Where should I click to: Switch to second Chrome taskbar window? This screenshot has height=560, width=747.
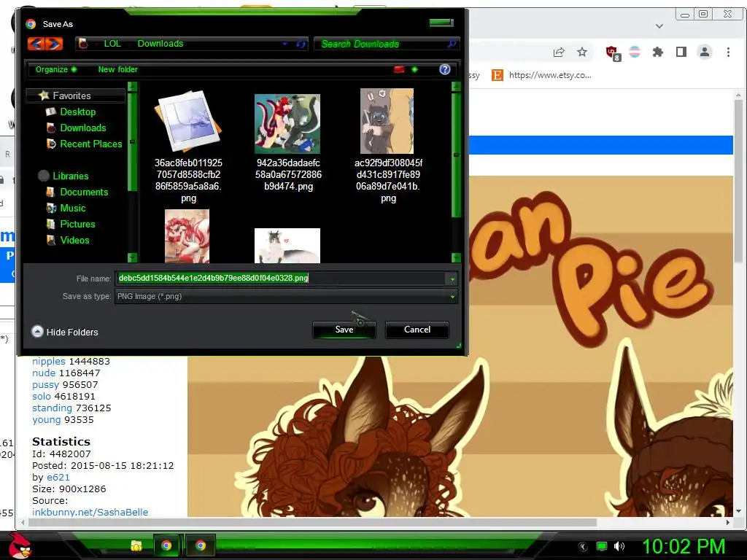click(201, 545)
